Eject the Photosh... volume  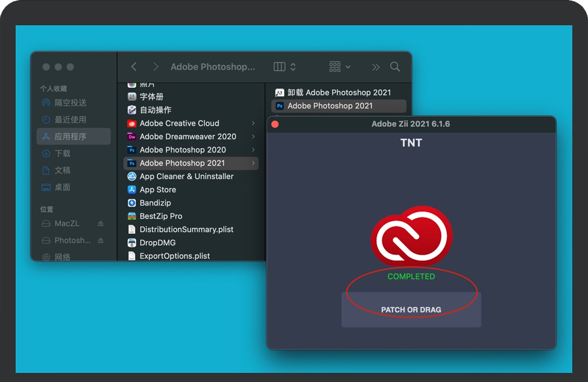101,240
